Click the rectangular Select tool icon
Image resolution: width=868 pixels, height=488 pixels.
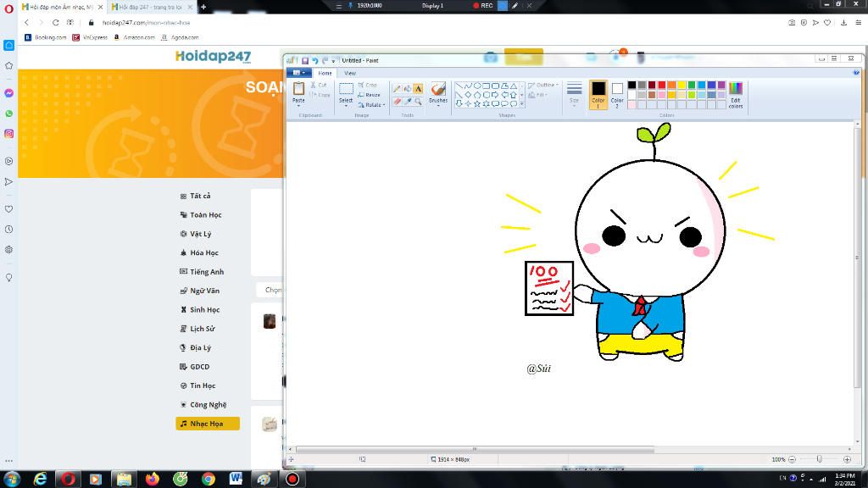[346, 89]
